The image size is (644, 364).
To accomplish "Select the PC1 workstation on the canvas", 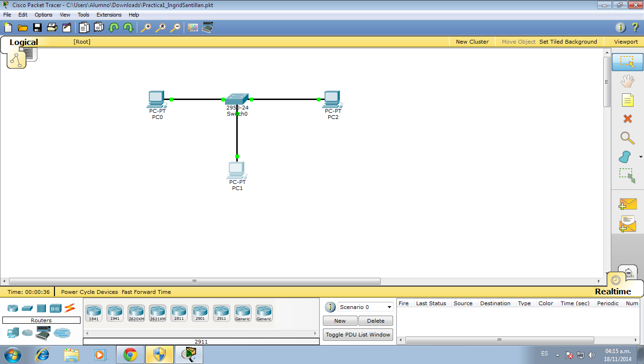I will tap(236, 170).
